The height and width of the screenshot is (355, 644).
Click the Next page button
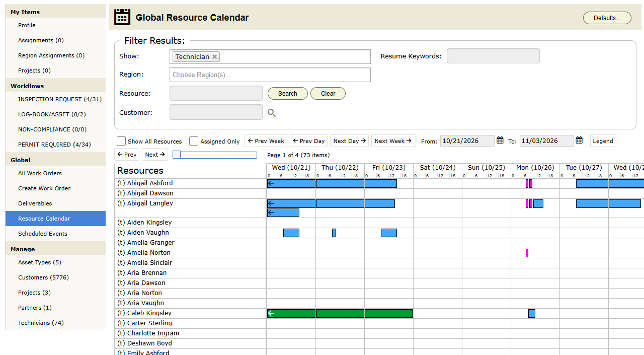(x=155, y=155)
